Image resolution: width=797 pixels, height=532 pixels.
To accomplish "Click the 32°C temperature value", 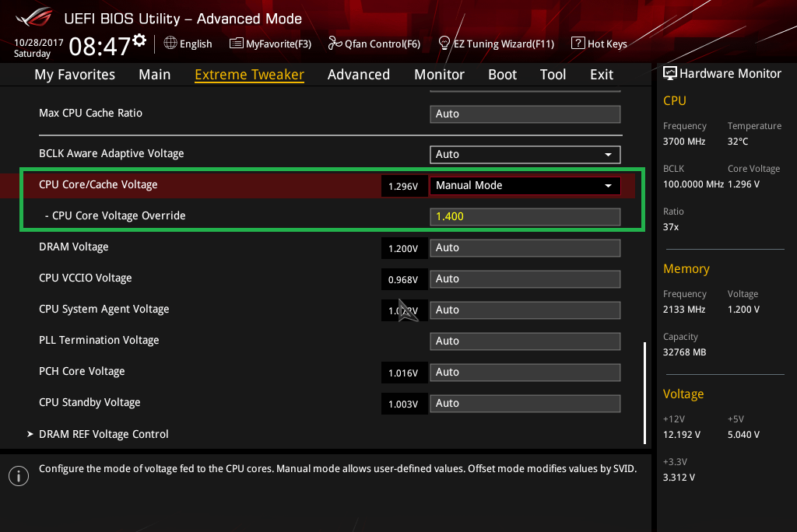I will coord(738,142).
